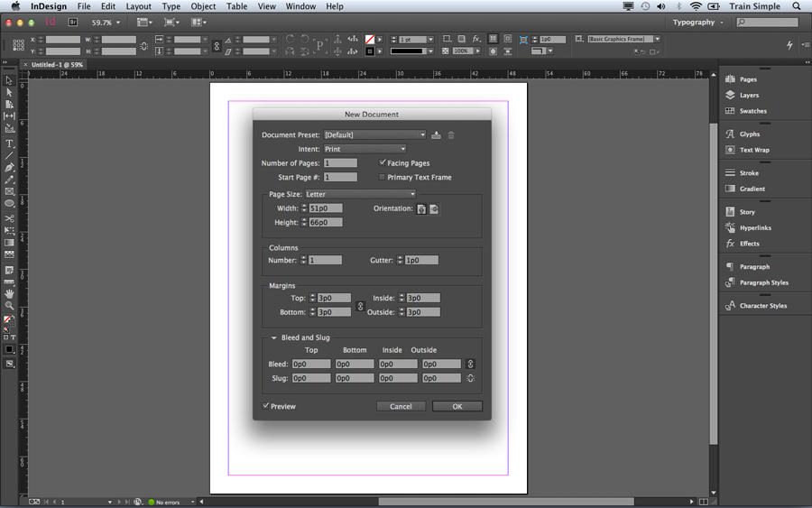Open the Intent dropdown
This screenshot has height=508, width=812.
[364, 149]
